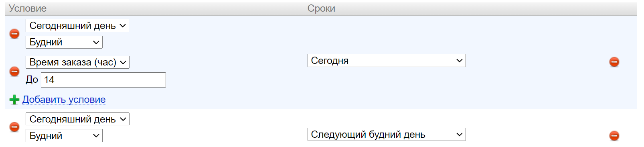Click the 'До' label beside the input
The image size is (644, 147).
[x=32, y=80]
